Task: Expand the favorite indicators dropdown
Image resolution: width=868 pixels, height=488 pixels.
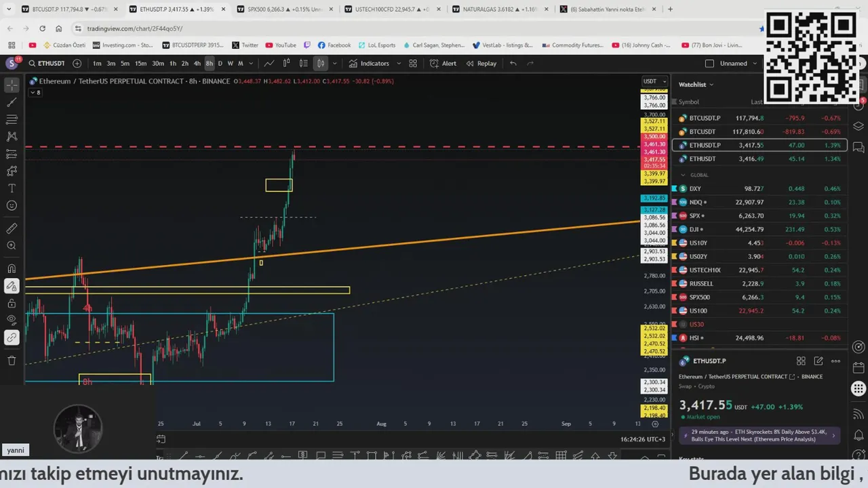Action: (398, 63)
